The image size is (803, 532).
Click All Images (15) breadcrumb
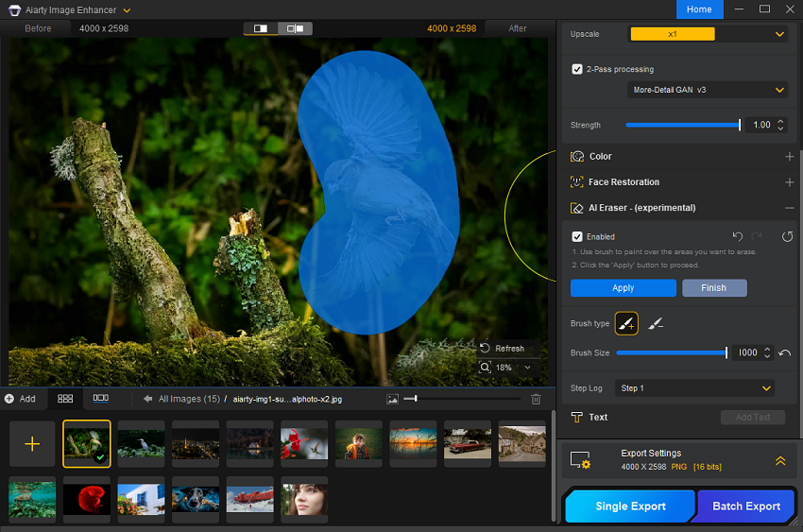click(189, 399)
